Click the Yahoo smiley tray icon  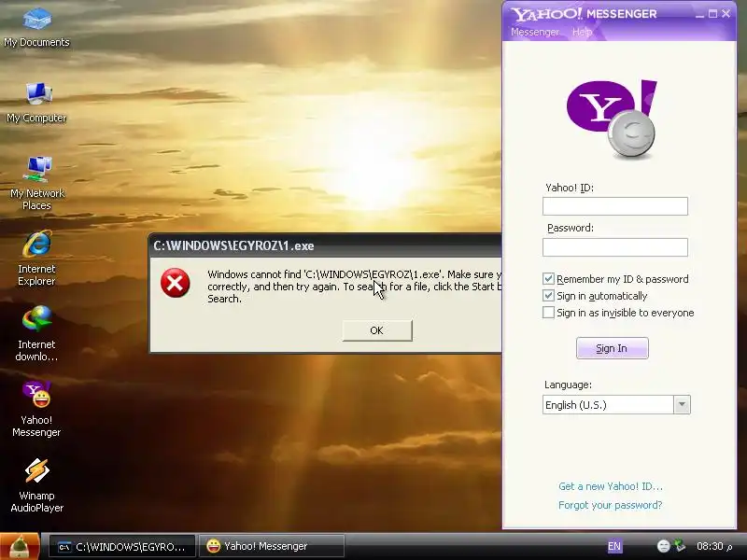pyautogui.click(x=663, y=546)
